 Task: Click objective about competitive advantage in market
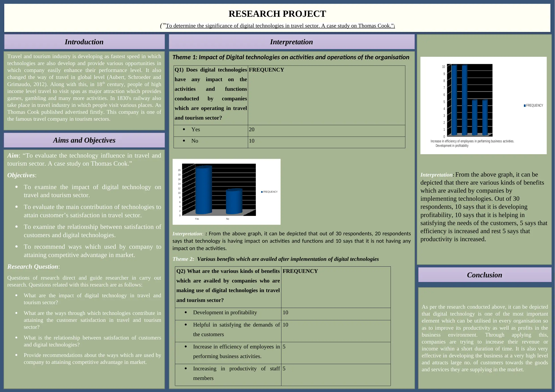(x=92, y=251)
